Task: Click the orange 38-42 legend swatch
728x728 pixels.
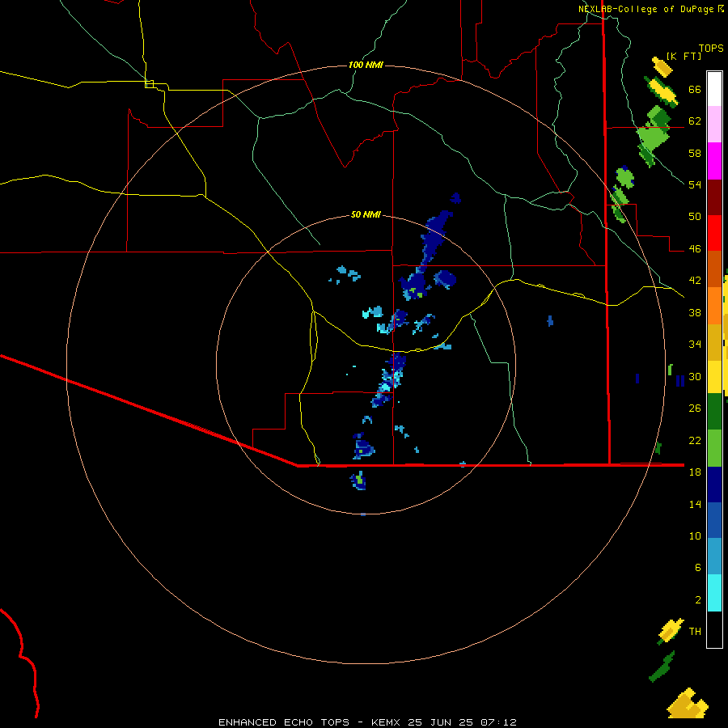Action: pos(714,306)
